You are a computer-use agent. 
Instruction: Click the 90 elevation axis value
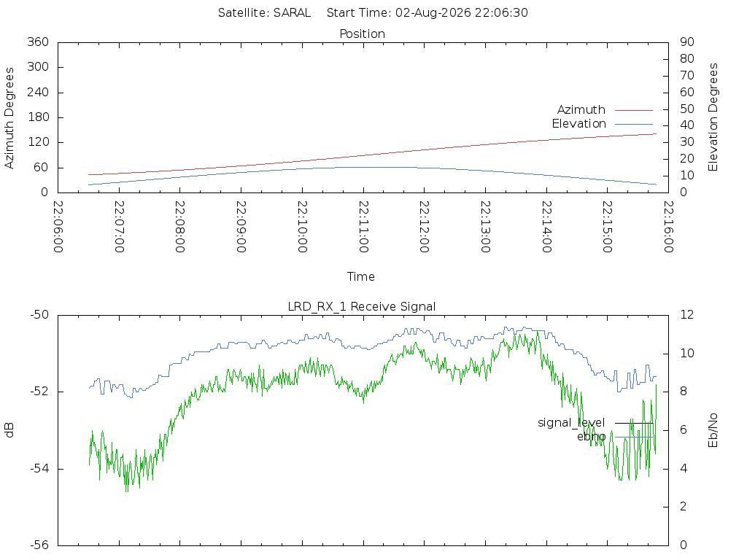[687, 42]
